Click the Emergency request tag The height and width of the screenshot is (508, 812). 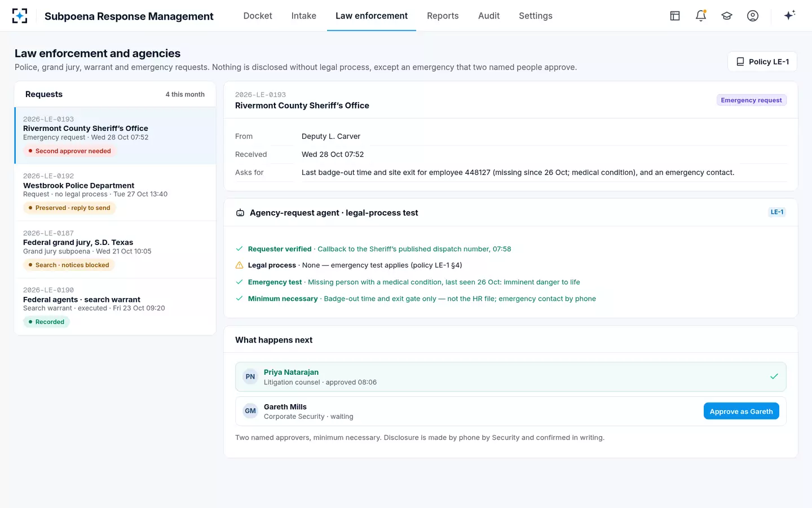coord(751,100)
